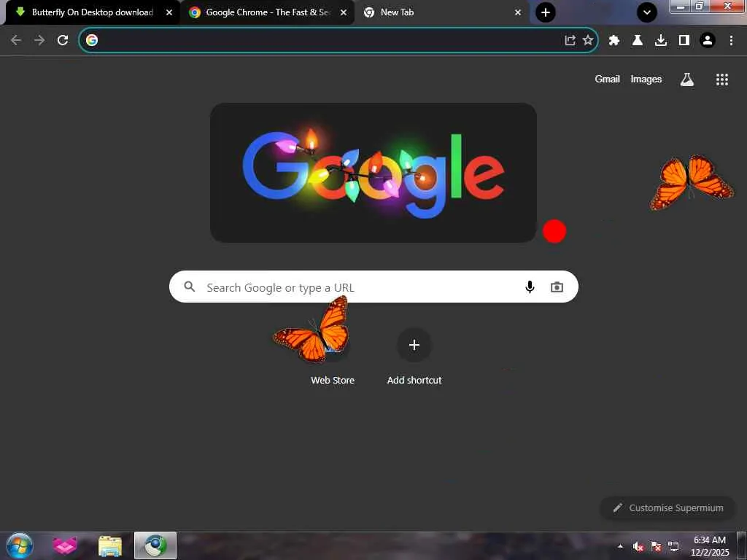Click the Supermium taskbar button

(x=155, y=545)
